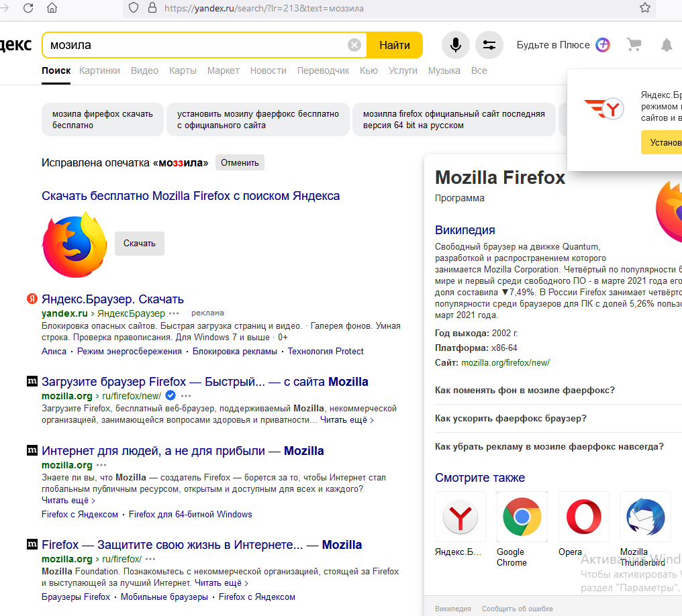This screenshot has width=682, height=616.
Task: Switch to the Переводчик tab
Action: [323, 70]
